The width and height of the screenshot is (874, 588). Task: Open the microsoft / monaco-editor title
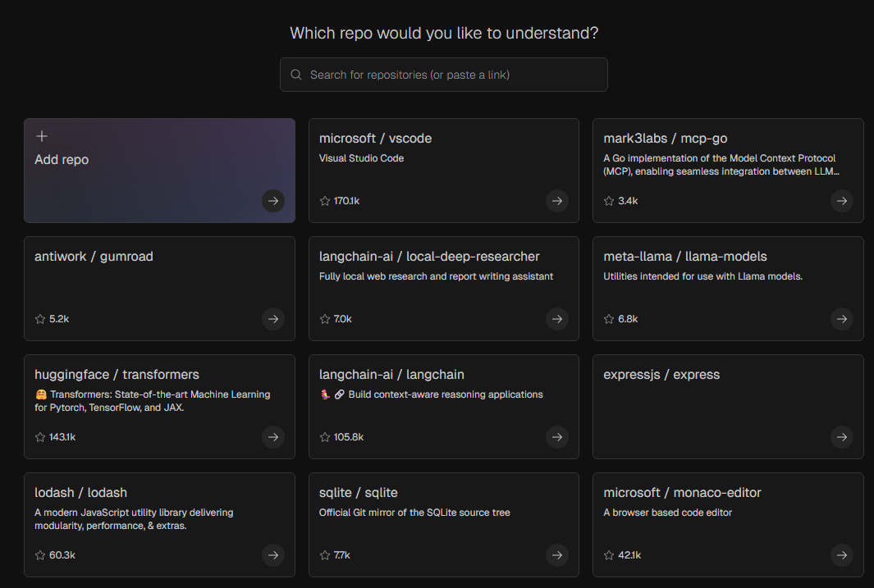pos(682,492)
